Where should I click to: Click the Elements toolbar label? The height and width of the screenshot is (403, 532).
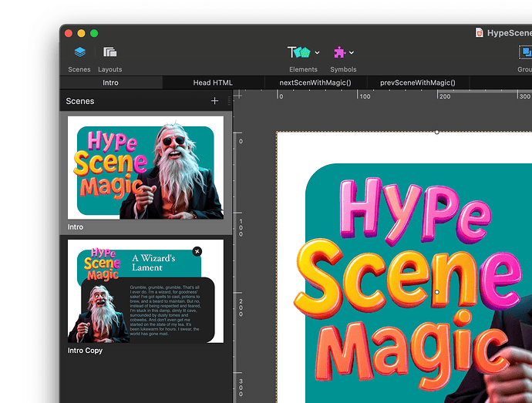tap(303, 69)
